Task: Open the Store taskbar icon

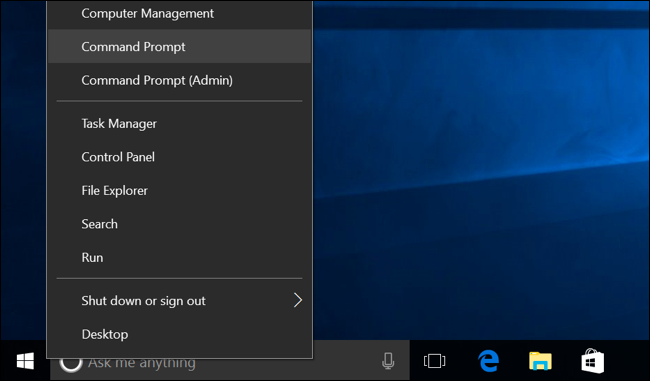Action: click(x=592, y=361)
